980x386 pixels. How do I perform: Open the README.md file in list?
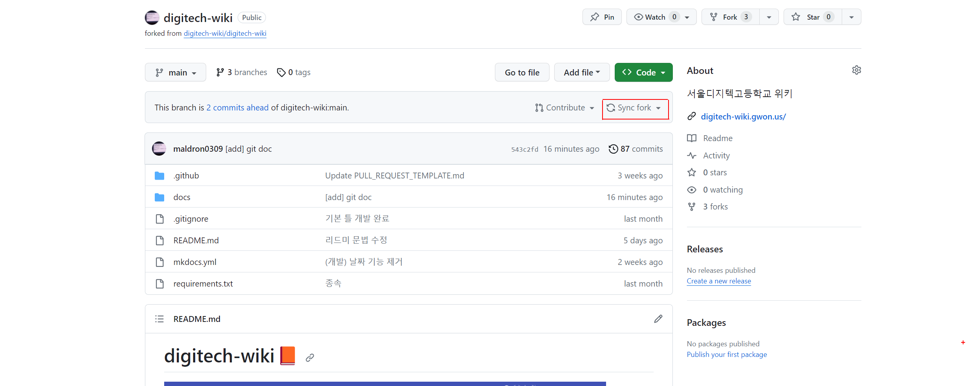pos(196,241)
